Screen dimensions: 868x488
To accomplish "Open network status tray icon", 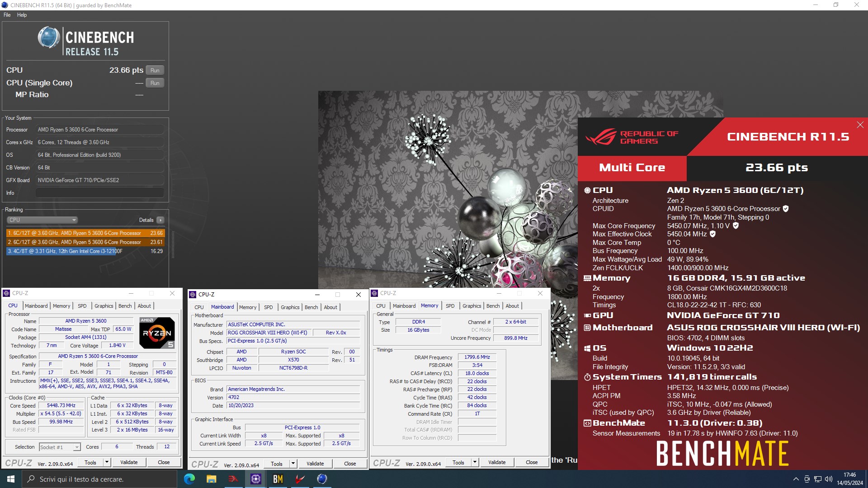I will point(818,479).
